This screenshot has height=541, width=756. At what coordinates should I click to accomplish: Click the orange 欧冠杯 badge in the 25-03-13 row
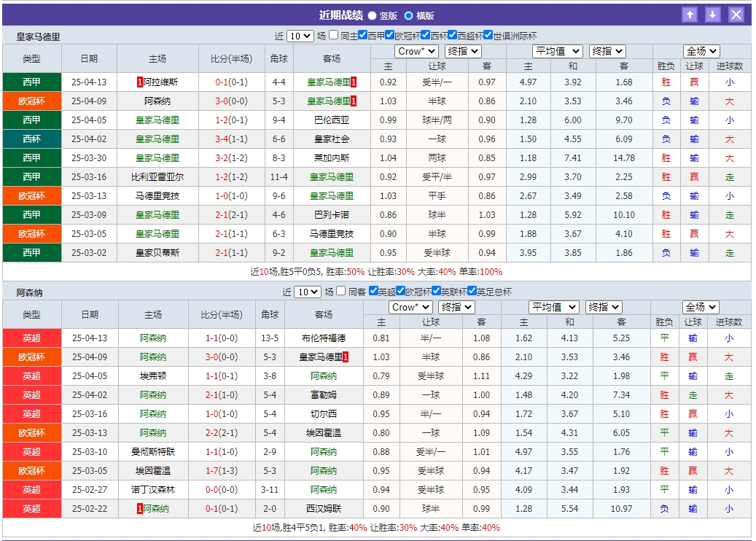[32, 195]
